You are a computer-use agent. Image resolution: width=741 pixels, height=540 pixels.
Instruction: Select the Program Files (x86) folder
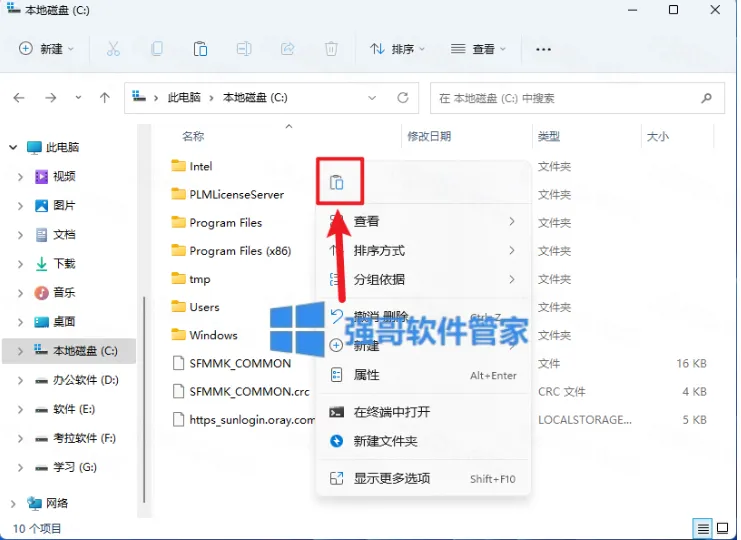(x=231, y=250)
